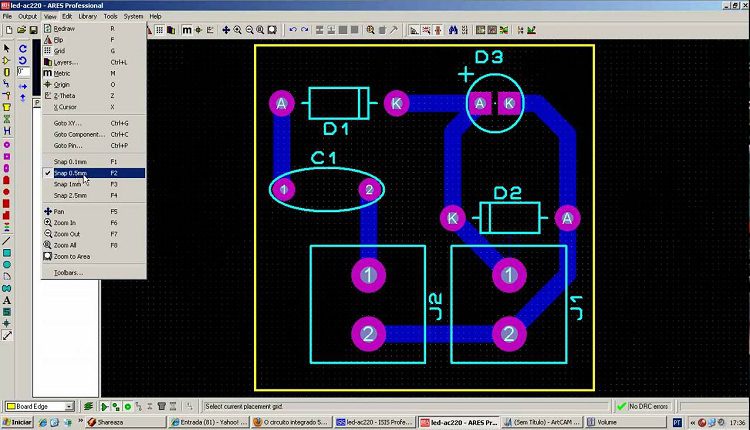Choose Snap 2.5mm in the View menu
Viewport: 750px width, 430px height.
(x=70, y=195)
